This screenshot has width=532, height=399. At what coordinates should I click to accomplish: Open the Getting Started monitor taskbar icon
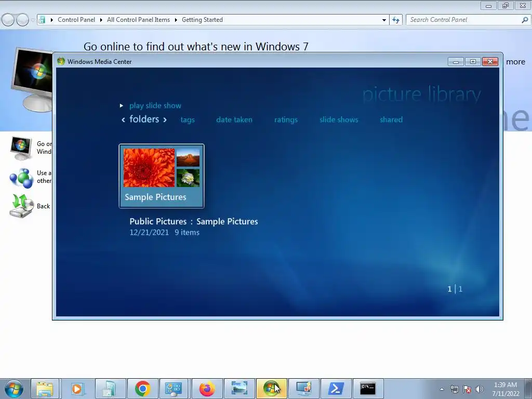(303, 389)
